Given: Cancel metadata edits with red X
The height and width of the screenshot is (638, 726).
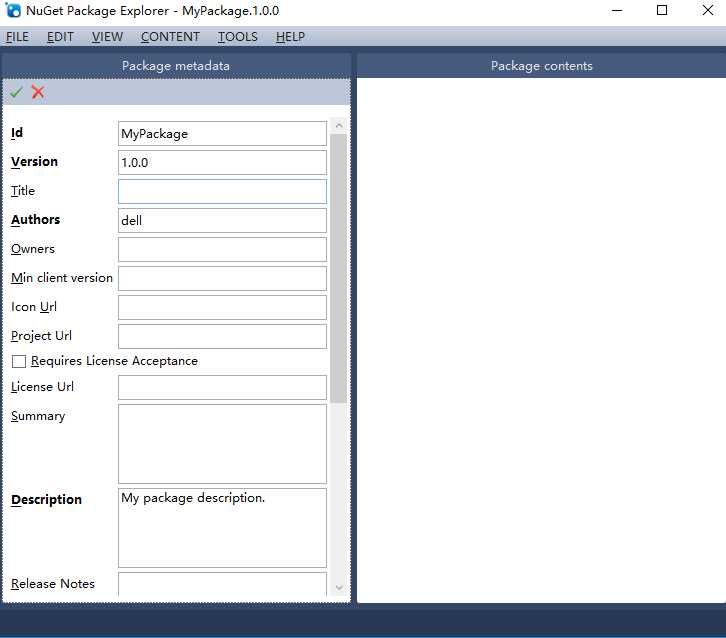Looking at the screenshot, I should (38, 92).
